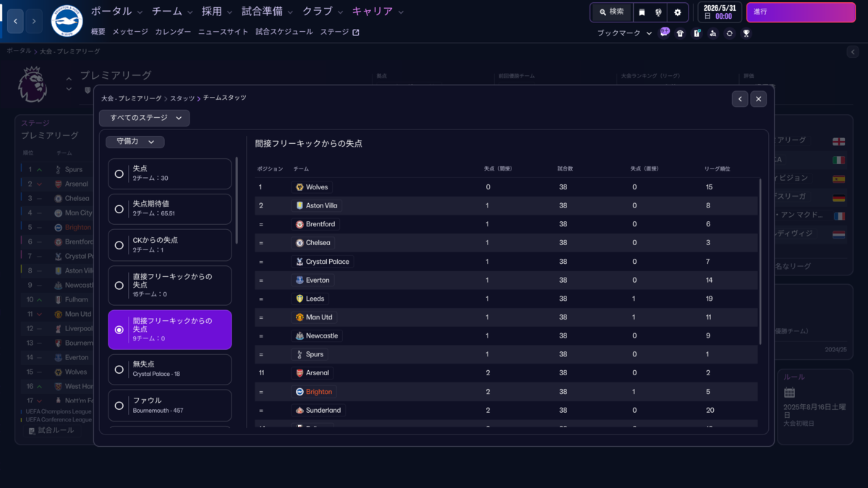The width and height of the screenshot is (868, 488).
Task: Open the Brighton club crest
Action: coord(67,21)
